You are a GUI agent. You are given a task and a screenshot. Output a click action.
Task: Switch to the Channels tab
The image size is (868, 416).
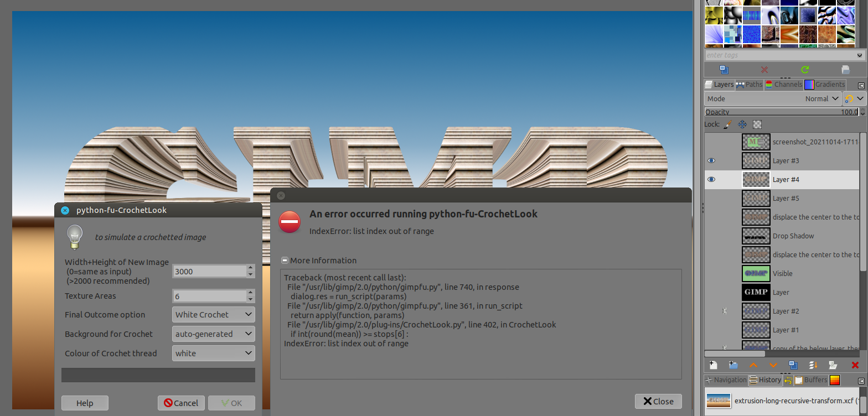coord(783,85)
